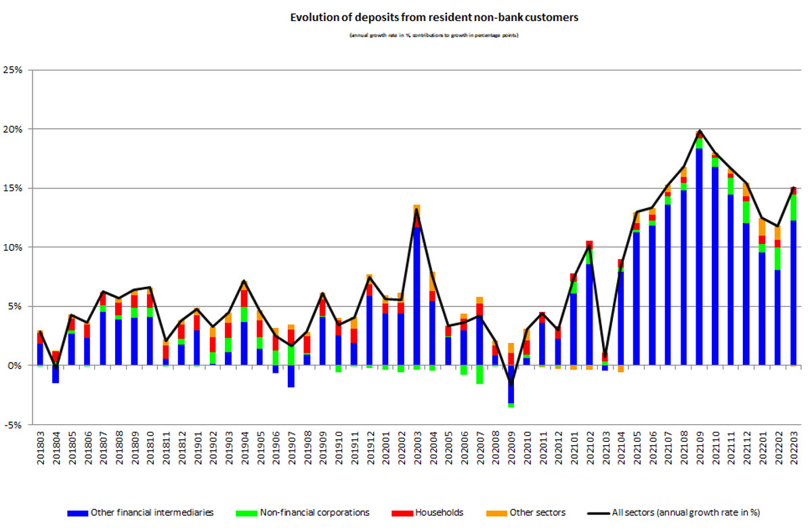
Task: Click the red Households legend swatch
Action: tap(402, 513)
